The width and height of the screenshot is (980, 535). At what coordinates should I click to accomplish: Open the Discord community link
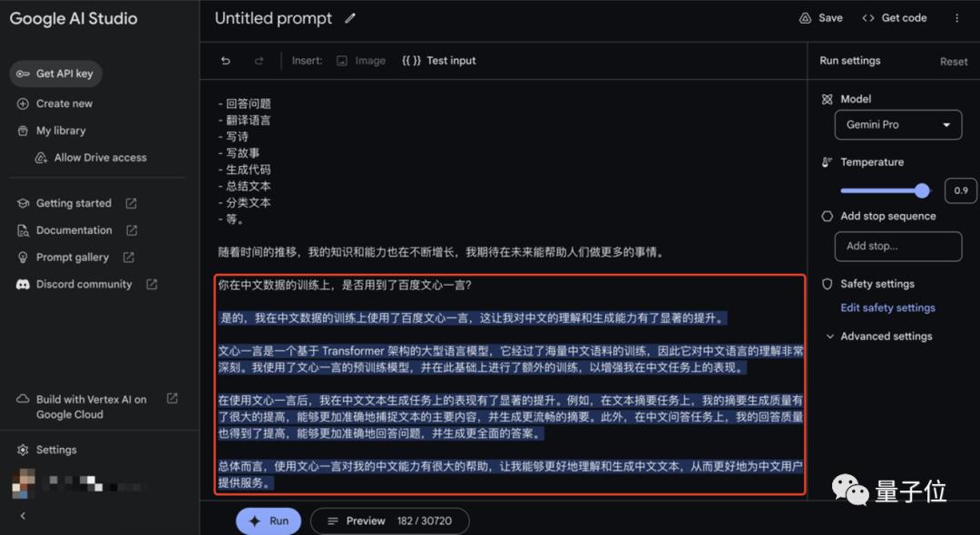click(82, 284)
